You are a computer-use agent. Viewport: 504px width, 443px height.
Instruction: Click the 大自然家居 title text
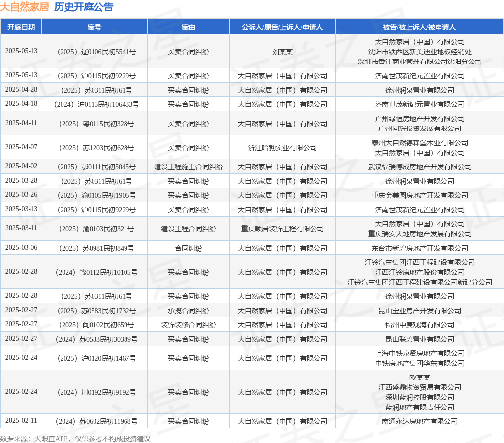point(25,7)
